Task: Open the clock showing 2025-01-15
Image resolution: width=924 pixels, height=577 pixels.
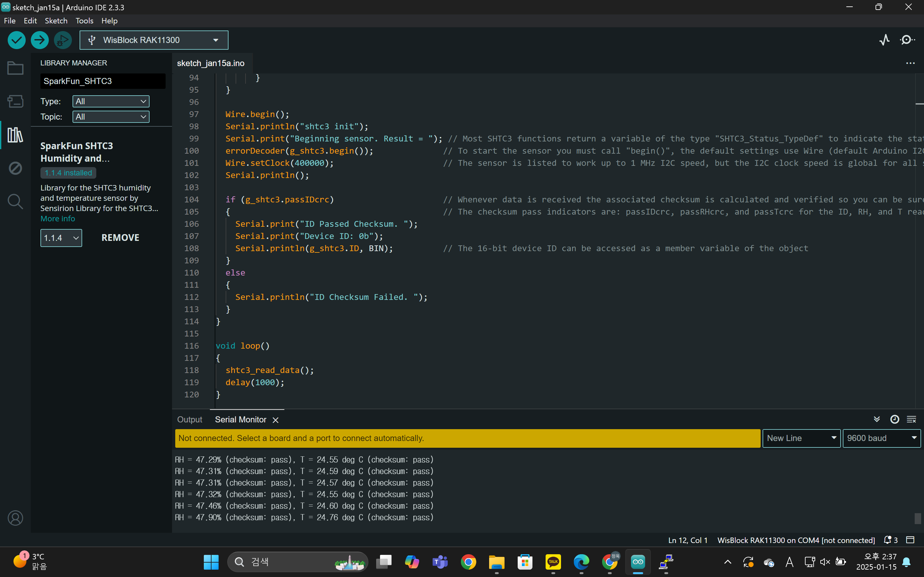Action: 876,562
